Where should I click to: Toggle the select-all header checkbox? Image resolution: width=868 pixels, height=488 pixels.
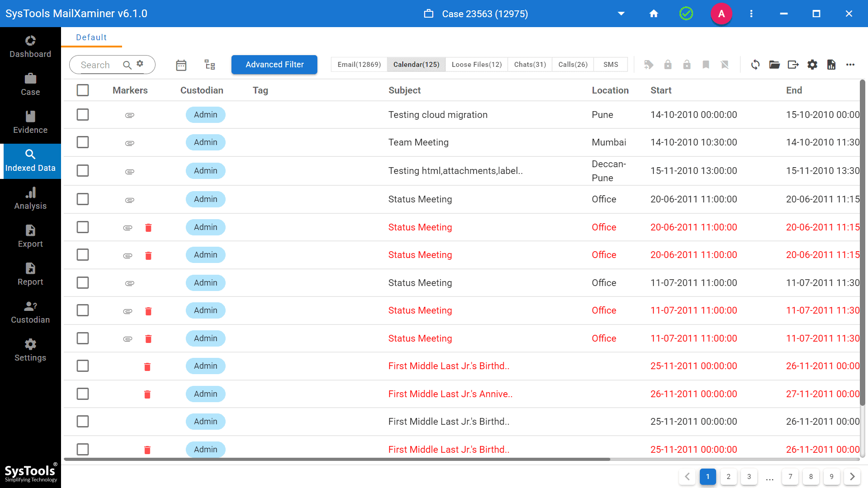83,90
